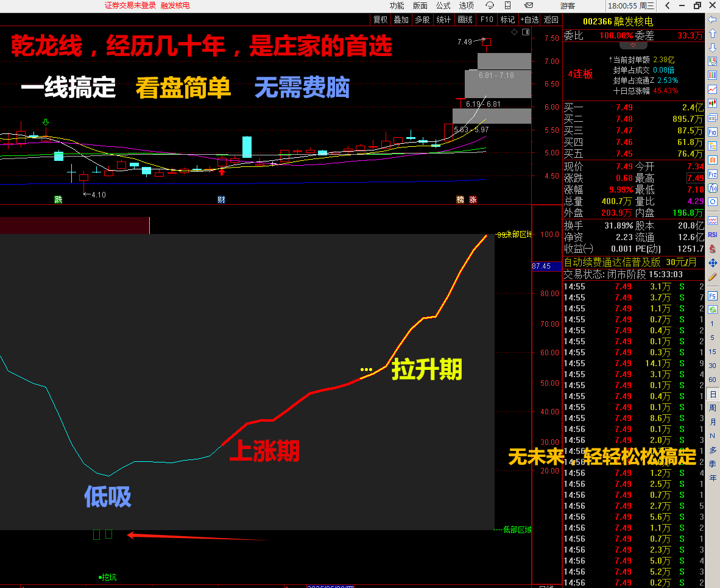This screenshot has width=720, height=588.
Task: Click the diamond icon at chart top-right
Action: (x=514, y=32)
